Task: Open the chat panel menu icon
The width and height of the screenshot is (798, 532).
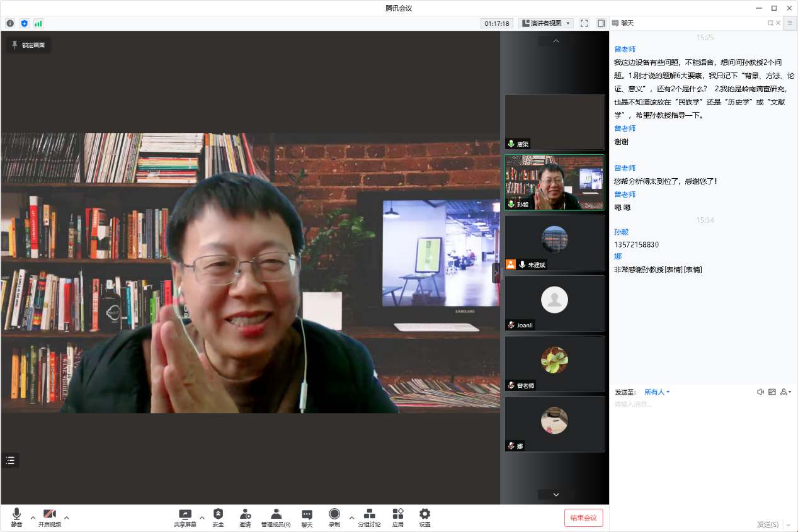Action: (x=790, y=23)
